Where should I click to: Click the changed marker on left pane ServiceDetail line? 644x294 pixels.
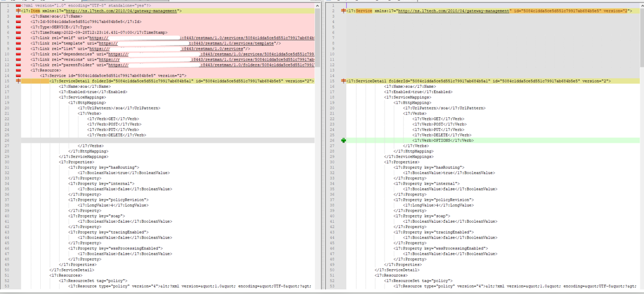(18, 81)
